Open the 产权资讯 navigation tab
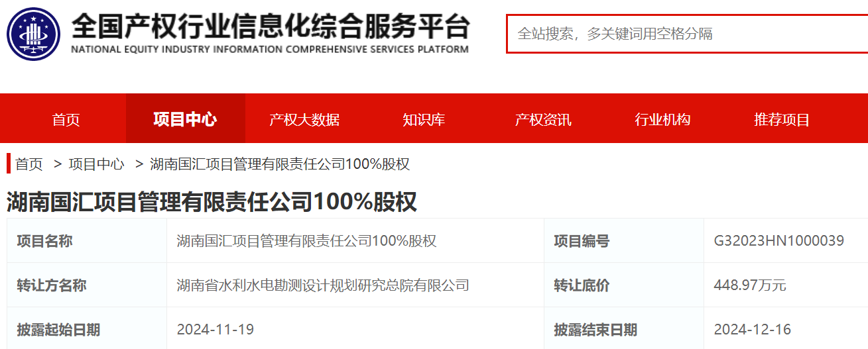 coord(543,120)
